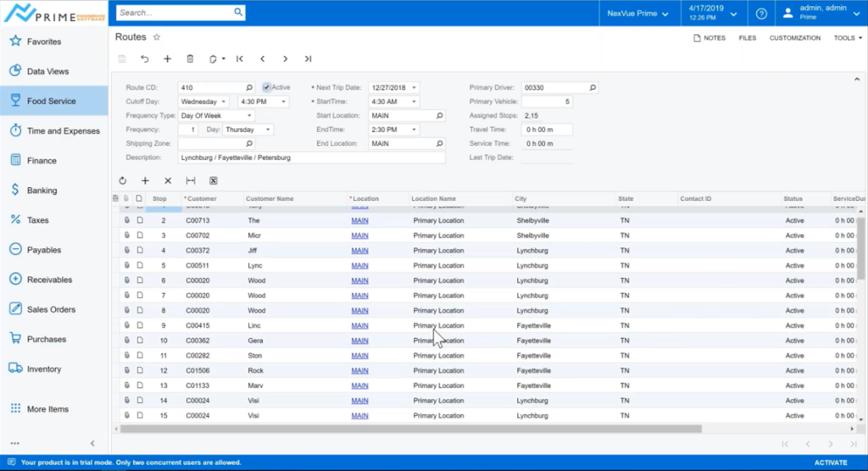Delete the current route record

pos(190,58)
